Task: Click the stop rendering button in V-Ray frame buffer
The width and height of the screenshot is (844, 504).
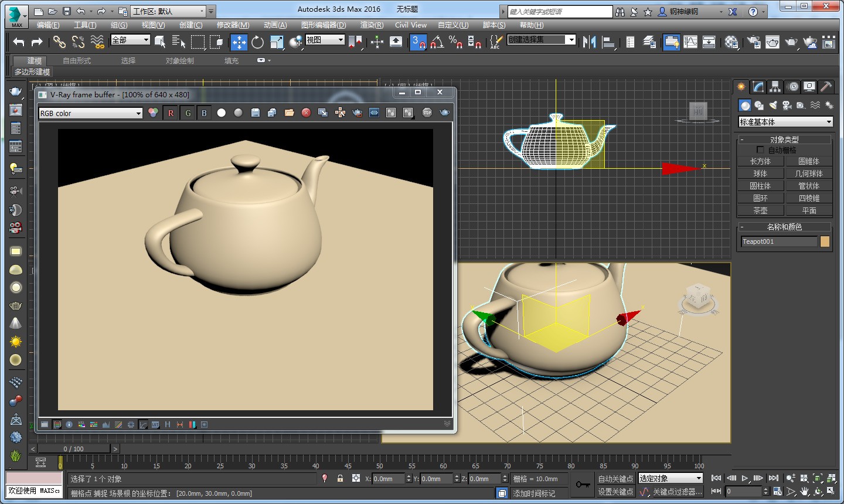Action: pos(427,113)
